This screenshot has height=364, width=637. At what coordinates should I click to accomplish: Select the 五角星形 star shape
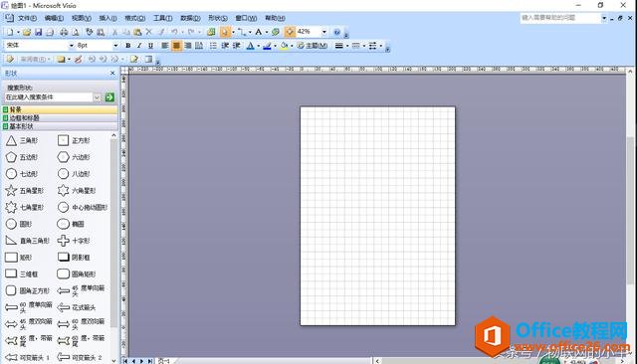point(24,190)
